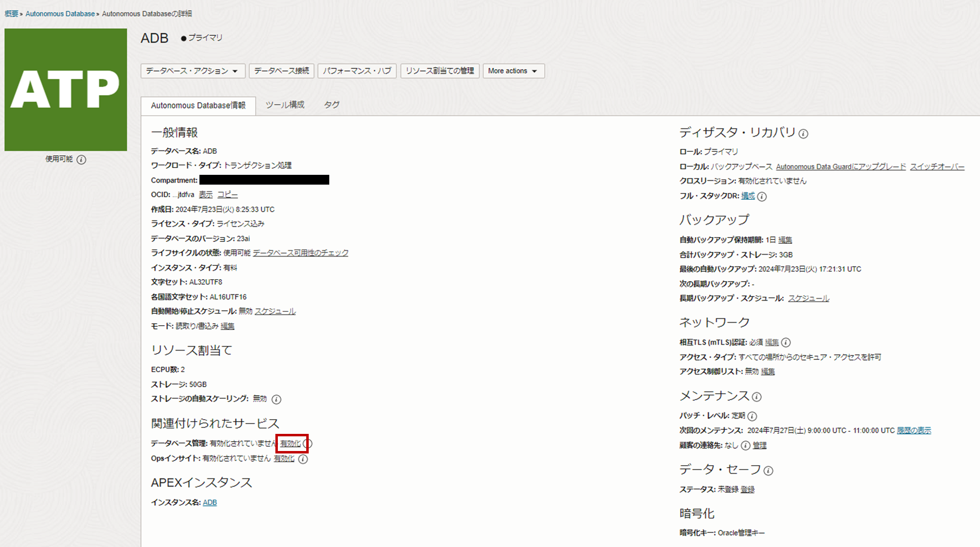Click 編集 link for アクセス制御リスト
980x547 pixels.
768,372
